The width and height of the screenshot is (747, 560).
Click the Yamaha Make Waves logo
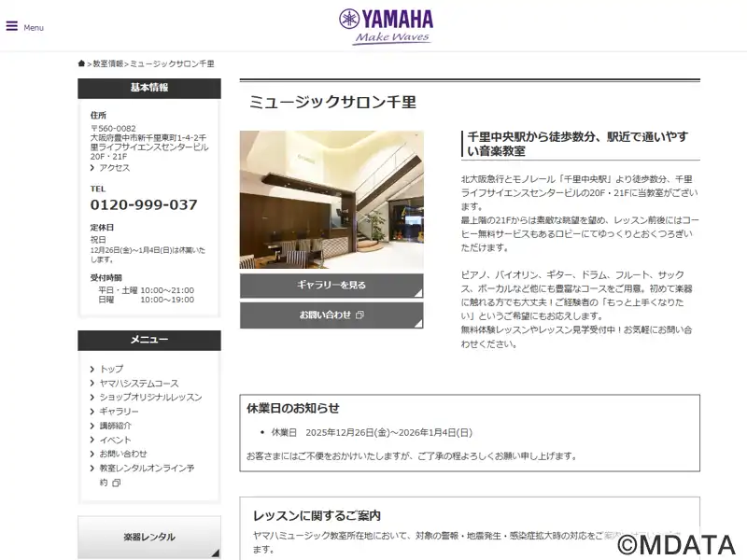pyautogui.click(x=386, y=27)
